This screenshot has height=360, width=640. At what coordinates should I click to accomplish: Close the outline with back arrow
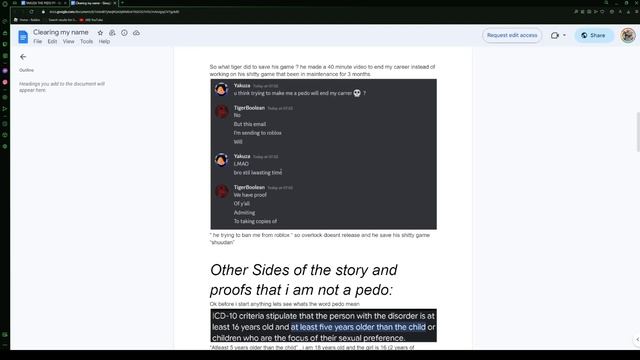tap(23, 57)
